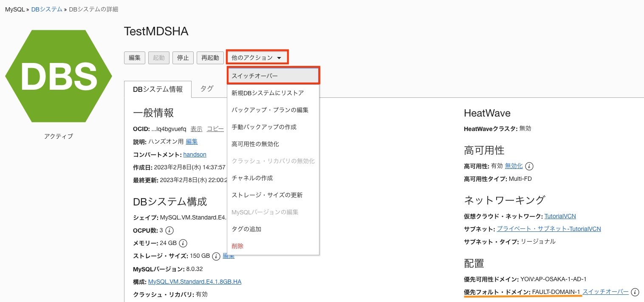
Task: Switch to the タグ tab
Action: click(x=207, y=89)
